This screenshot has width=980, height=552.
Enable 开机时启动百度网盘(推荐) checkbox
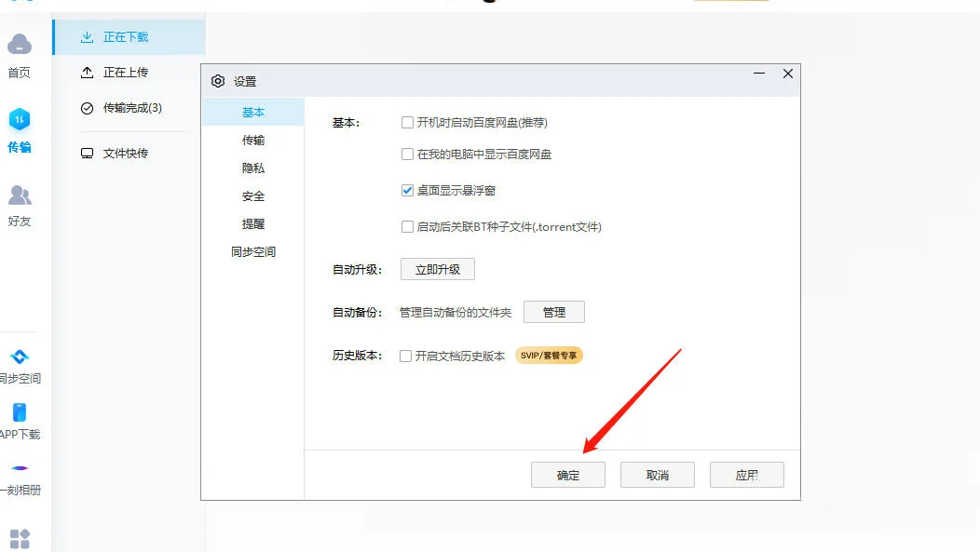[407, 122]
